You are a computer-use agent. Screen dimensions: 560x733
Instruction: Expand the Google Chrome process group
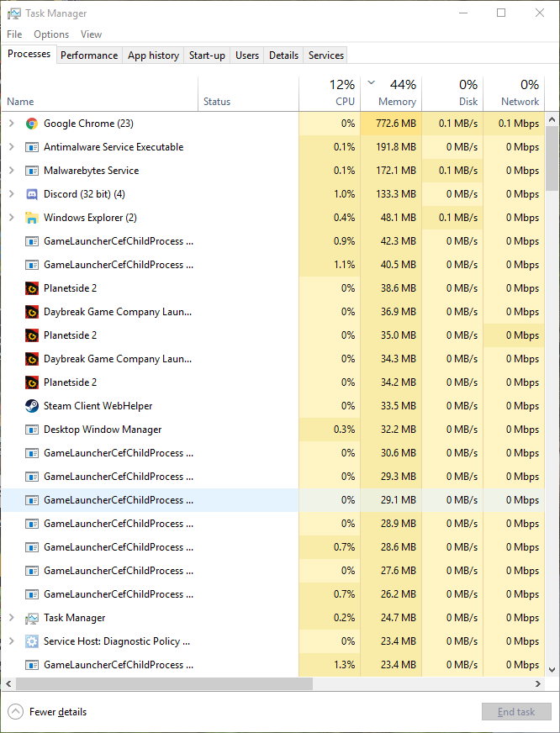coord(12,124)
